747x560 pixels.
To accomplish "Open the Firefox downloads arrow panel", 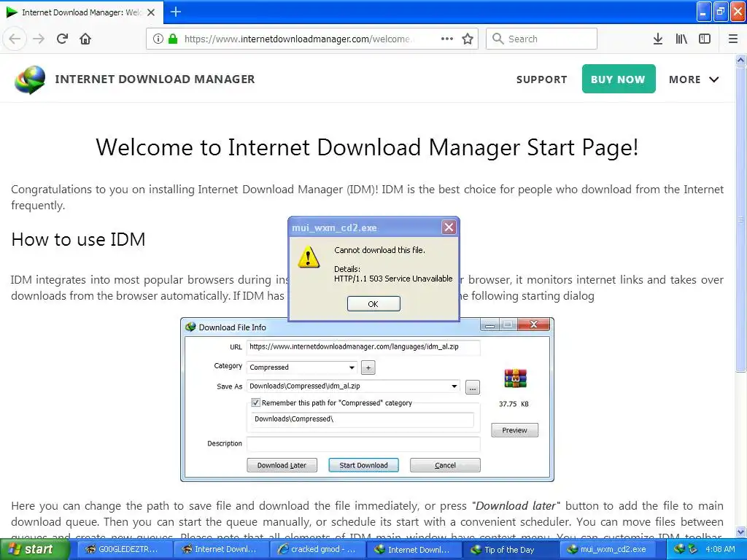I will click(x=657, y=39).
